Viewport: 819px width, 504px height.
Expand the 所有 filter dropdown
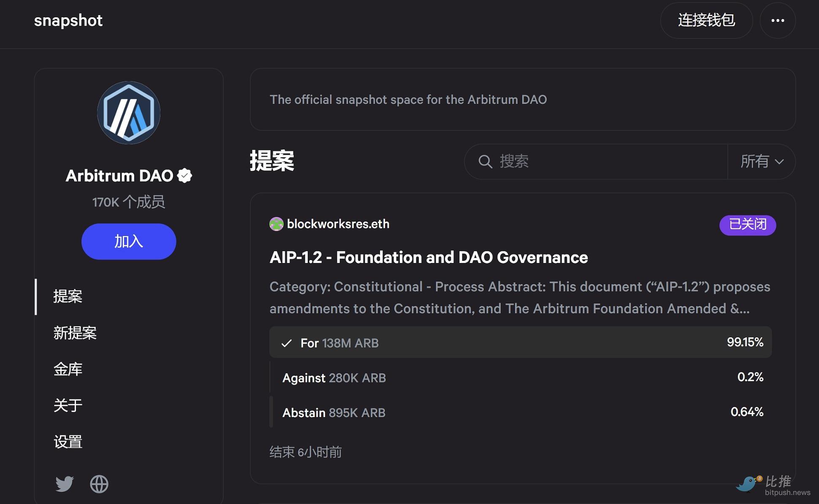(762, 161)
